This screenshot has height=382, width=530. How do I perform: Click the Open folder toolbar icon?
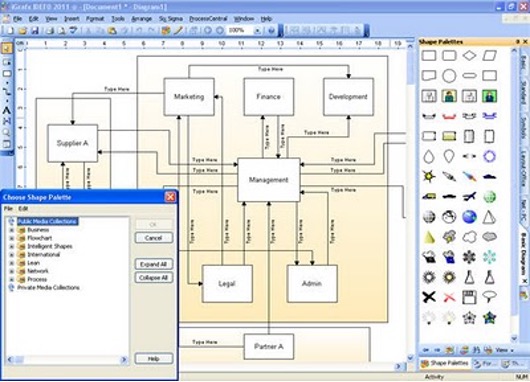(x=23, y=31)
